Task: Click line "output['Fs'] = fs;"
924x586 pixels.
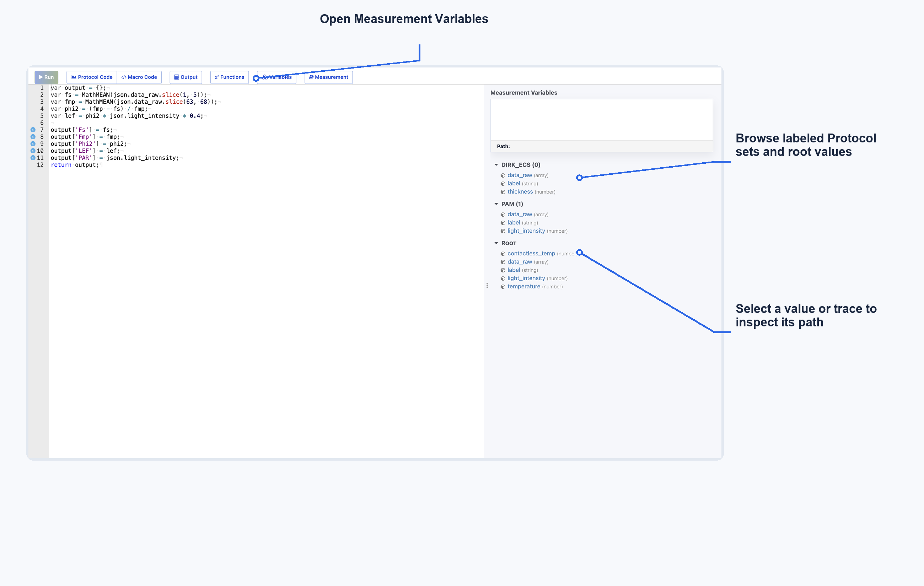Action: click(82, 130)
